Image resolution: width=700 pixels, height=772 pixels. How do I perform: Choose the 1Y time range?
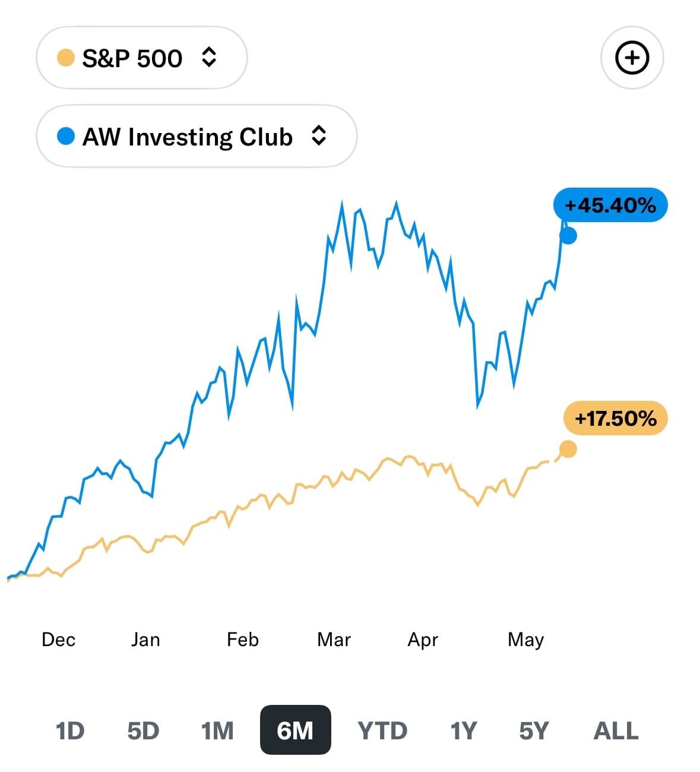[463, 730]
